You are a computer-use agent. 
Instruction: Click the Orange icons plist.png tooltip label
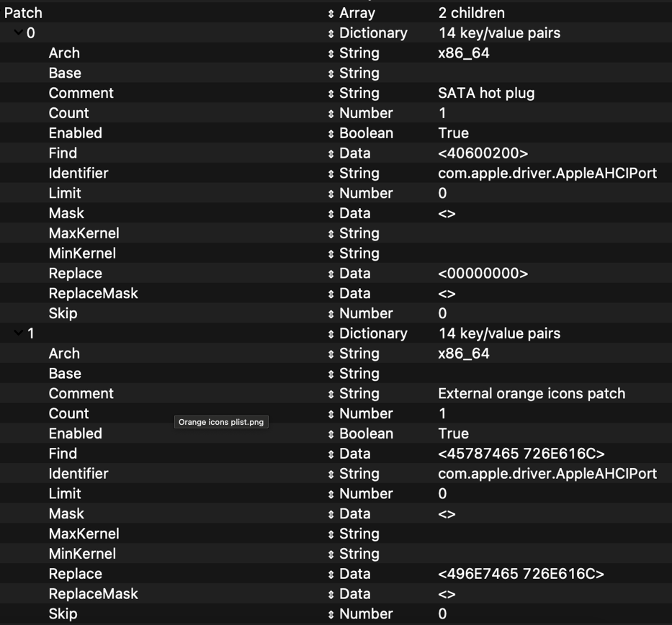(221, 422)
